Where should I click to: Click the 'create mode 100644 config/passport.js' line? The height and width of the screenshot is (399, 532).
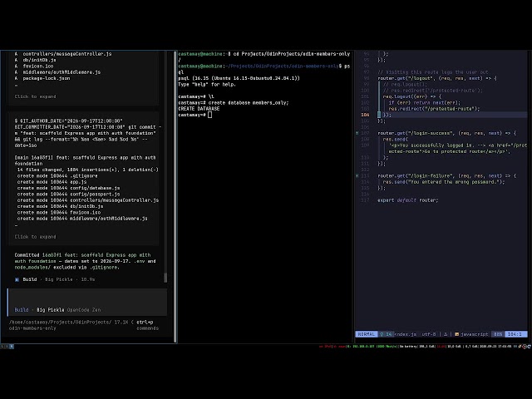(x=68, y=195)
